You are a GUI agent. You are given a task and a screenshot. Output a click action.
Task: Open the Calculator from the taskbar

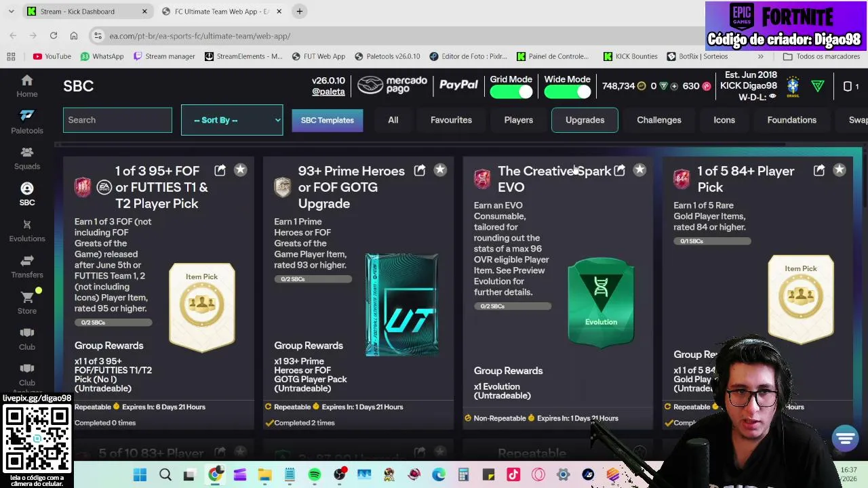click(463, 475)
